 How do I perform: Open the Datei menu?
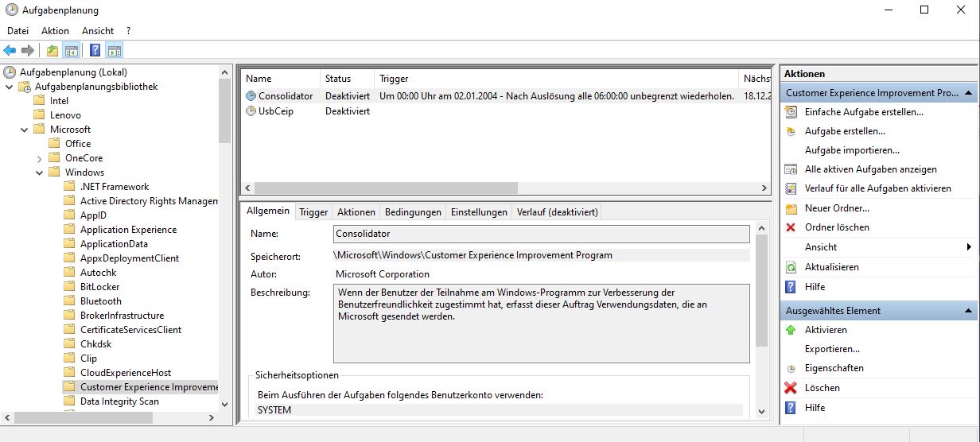pos(17,31)
